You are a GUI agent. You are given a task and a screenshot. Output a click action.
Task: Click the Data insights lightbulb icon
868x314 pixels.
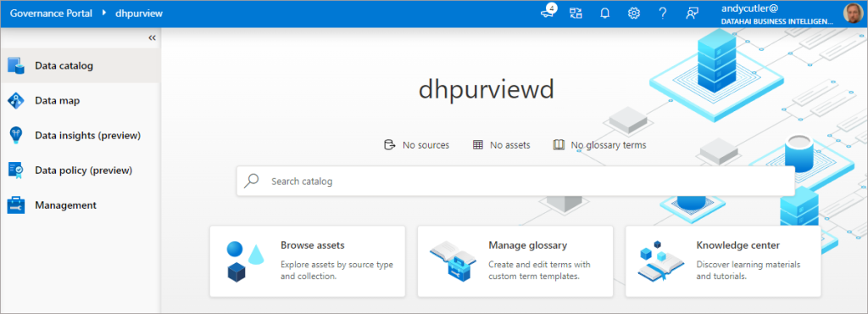click(x=16, y=136)
